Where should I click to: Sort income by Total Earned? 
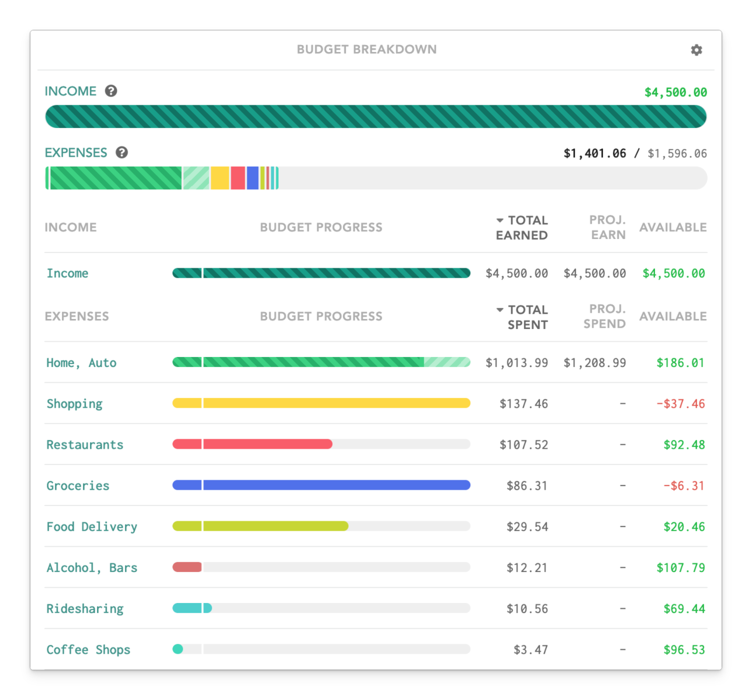point(522,228)
